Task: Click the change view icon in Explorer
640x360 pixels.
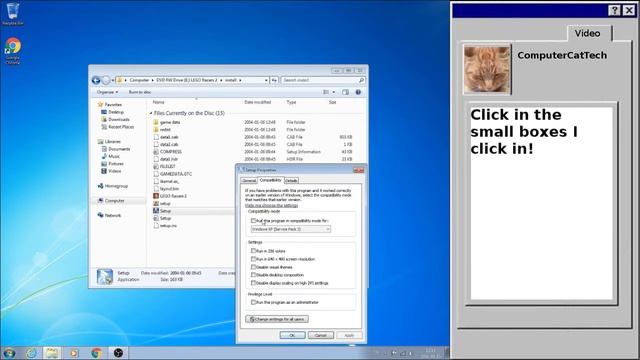Action: (326, 92)
